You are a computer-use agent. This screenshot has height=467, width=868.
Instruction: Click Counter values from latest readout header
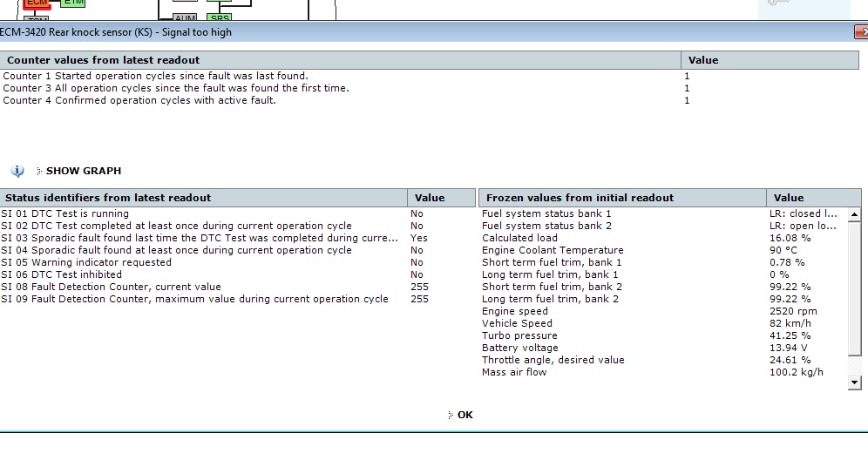point(341,60)
